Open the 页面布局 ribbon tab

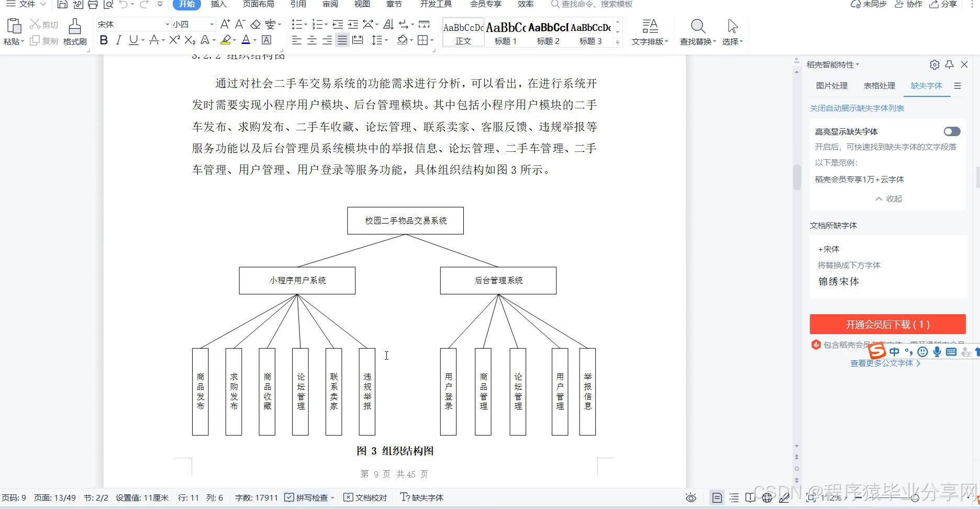click(x=258, y=4)
